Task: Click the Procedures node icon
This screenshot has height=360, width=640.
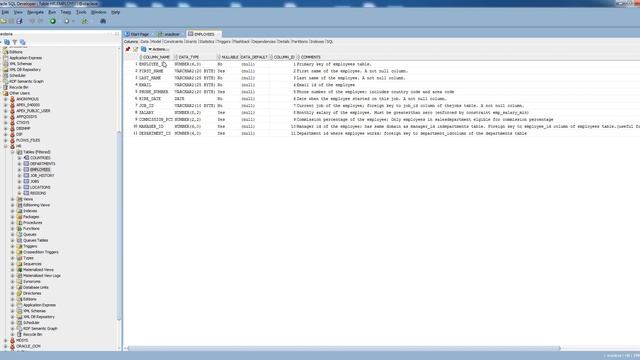Action: [x=19, y=222]
